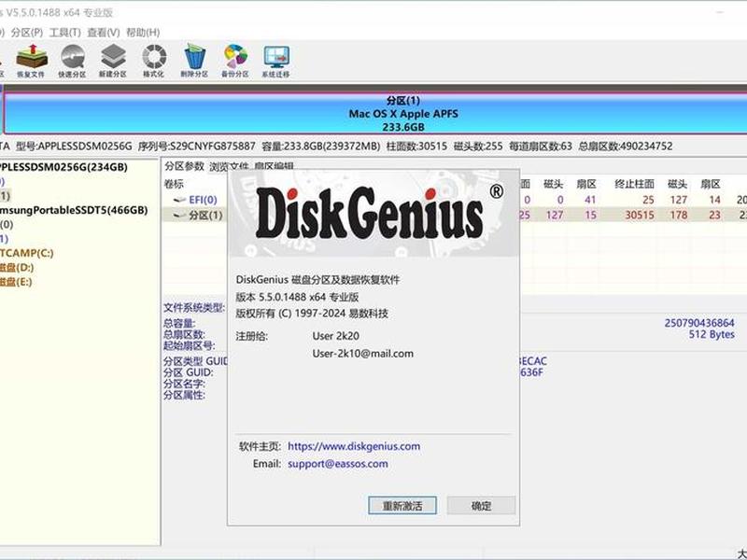Open the 分区(P) menu

pos(27,33)
